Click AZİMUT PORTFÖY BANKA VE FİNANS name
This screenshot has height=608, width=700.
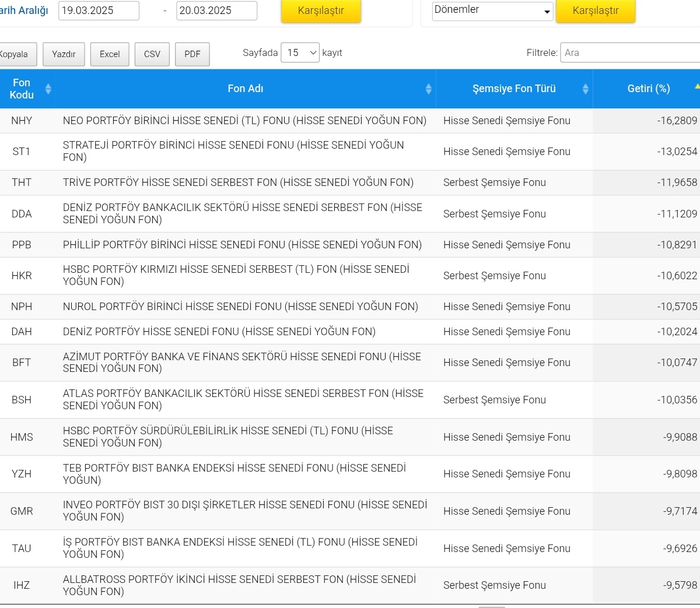(242, 363)
